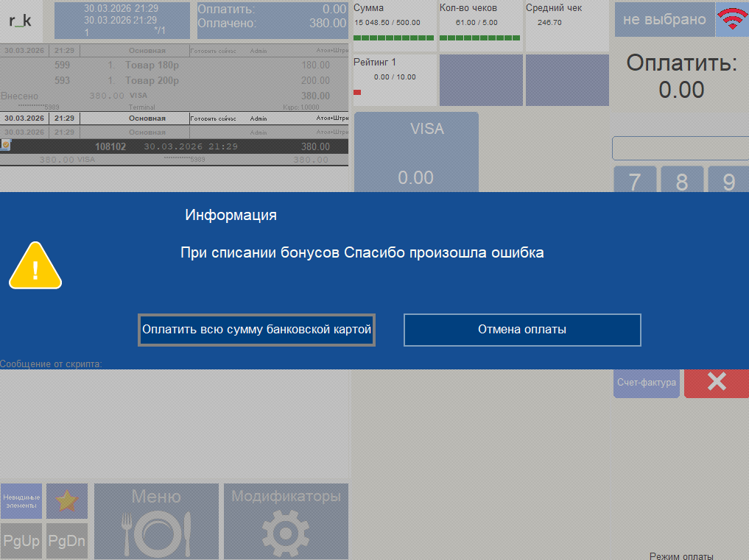Click the small receipt icon in black row
The height and width of the screenshot is (560, 749).
(x=5, y=146)
